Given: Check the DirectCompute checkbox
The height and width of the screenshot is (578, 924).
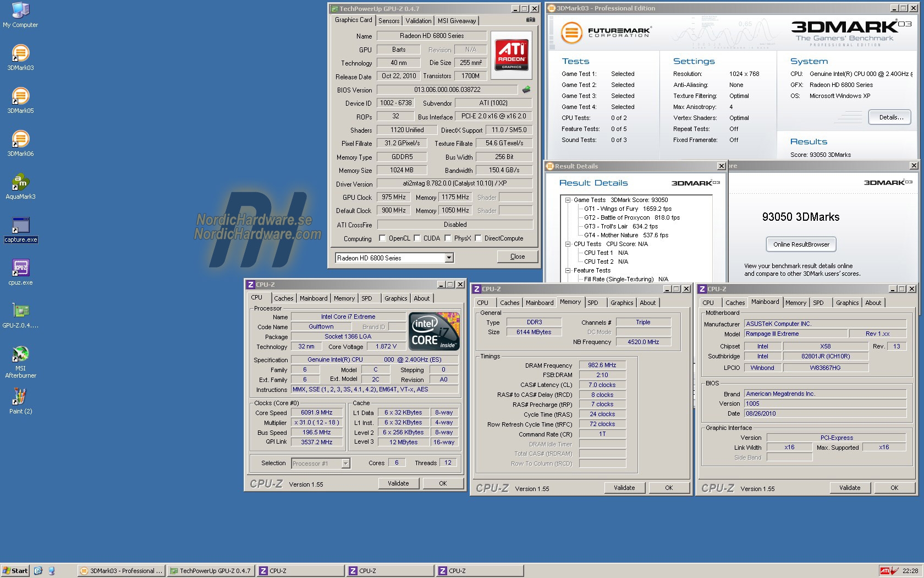Looking at the screenshot, I should click(x=478, y=238).
